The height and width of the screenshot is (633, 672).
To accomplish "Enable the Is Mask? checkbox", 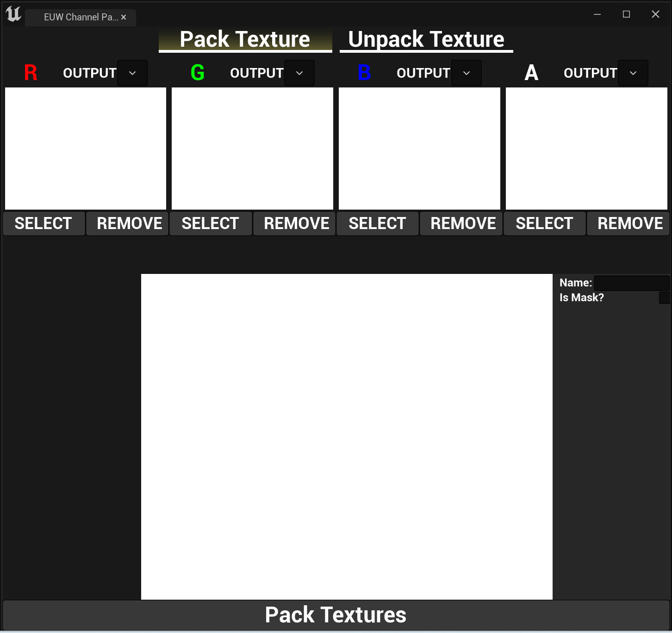I will [666, 298].
